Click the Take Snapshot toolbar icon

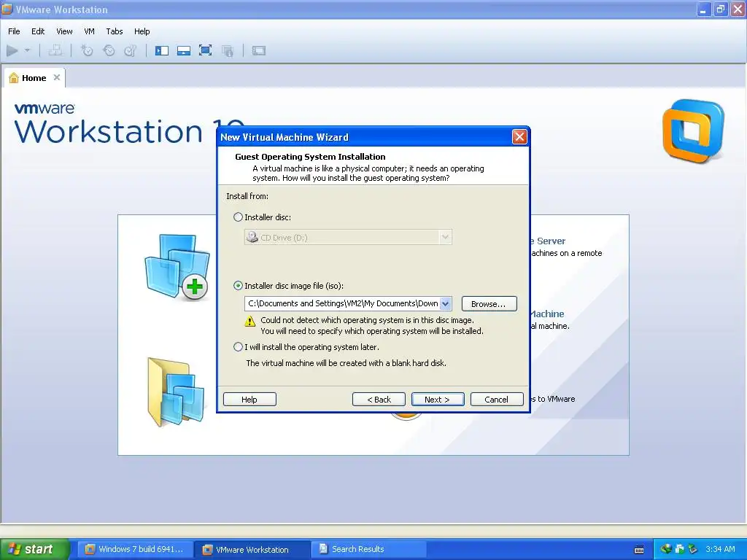(87, 50)
